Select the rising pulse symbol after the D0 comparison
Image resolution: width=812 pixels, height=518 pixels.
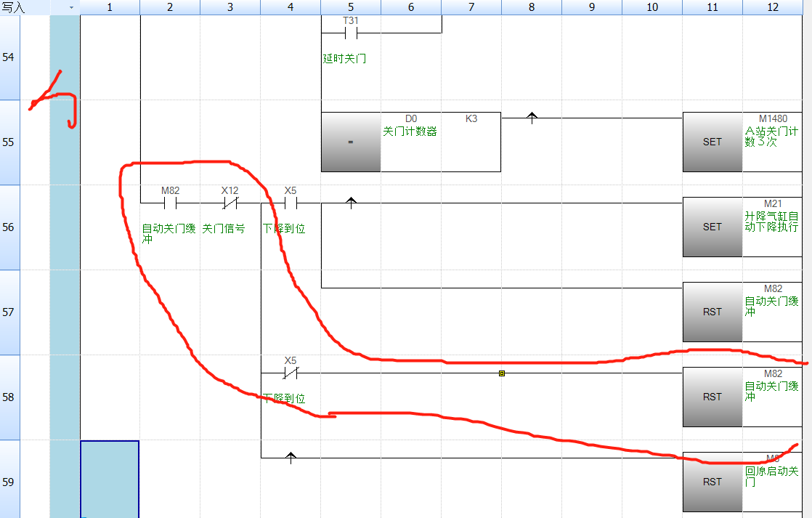click(x=532, y=118)
